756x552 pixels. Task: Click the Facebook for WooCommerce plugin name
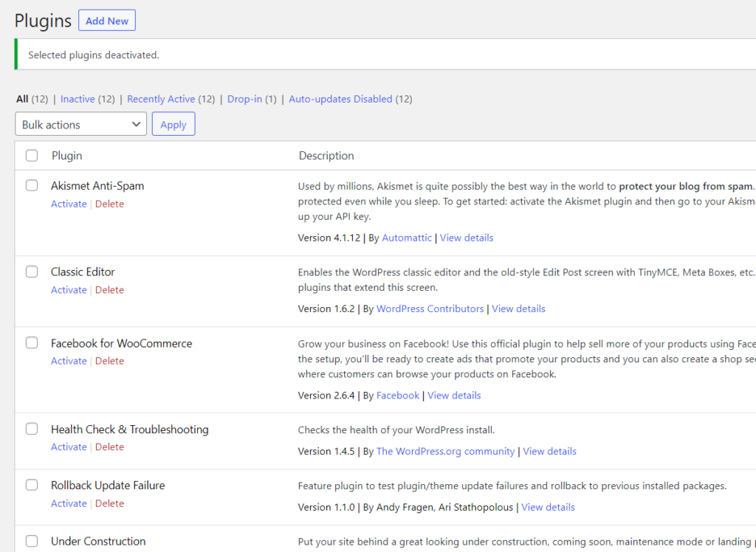click(x=122, y=343)
